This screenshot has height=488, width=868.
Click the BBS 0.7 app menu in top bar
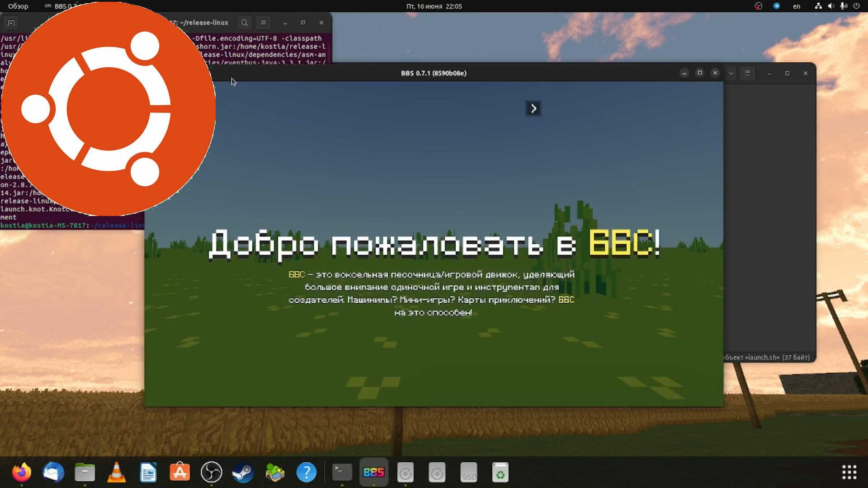(61, 6)
